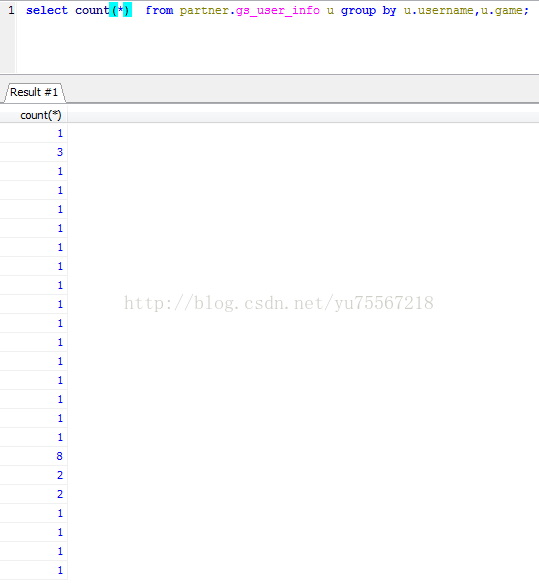This screenshot has width=539, height=585.
Task: Click 'u.username' in the group by clause
Action: (439, 10)
